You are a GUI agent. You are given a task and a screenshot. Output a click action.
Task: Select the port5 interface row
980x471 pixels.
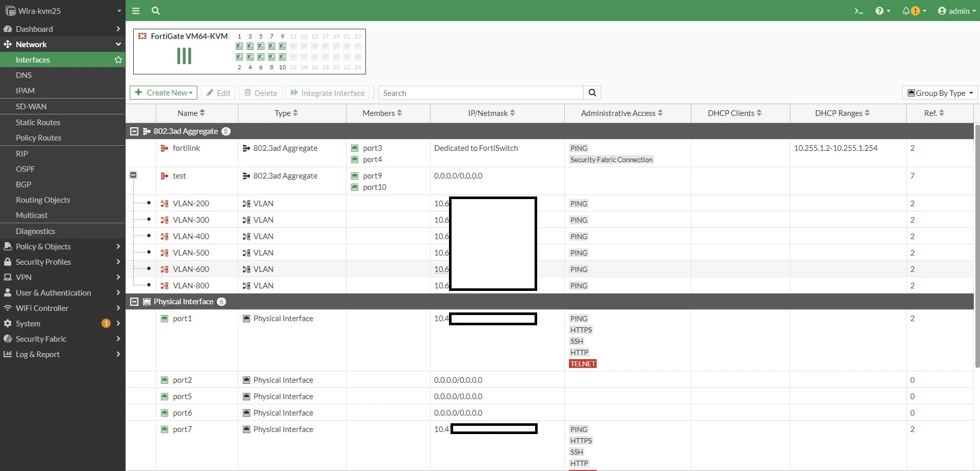[x=549, y=396]
